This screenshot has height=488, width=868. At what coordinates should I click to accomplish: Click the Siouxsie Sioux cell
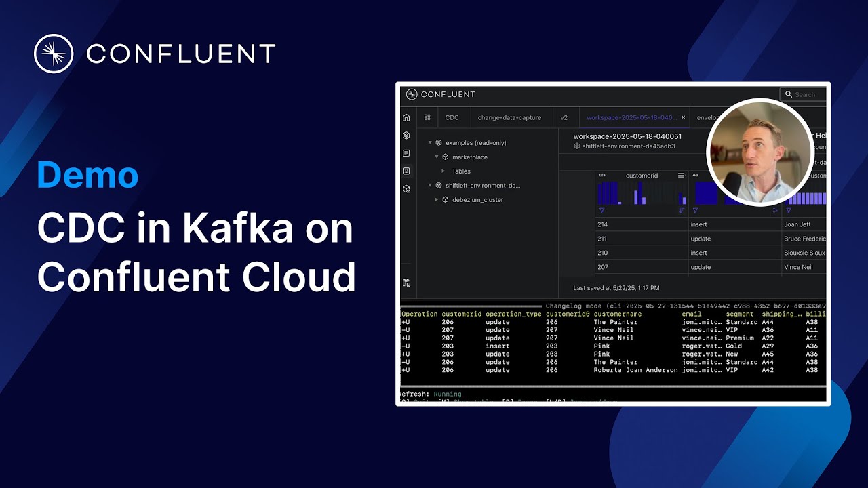(x=805, y=253)
